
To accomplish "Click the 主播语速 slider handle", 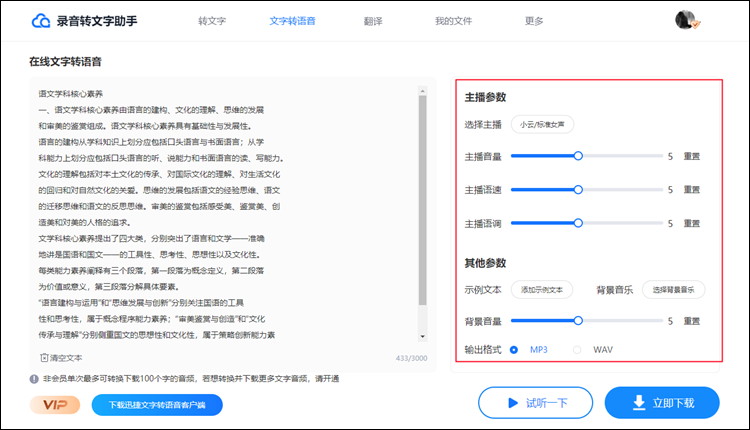I will coord(578,190).
